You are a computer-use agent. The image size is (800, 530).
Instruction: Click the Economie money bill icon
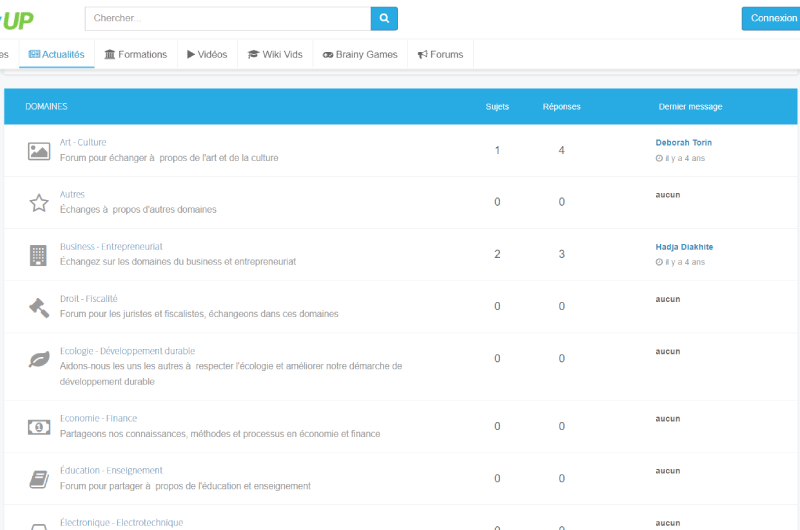pyautogui.click(x=39, y=427)
